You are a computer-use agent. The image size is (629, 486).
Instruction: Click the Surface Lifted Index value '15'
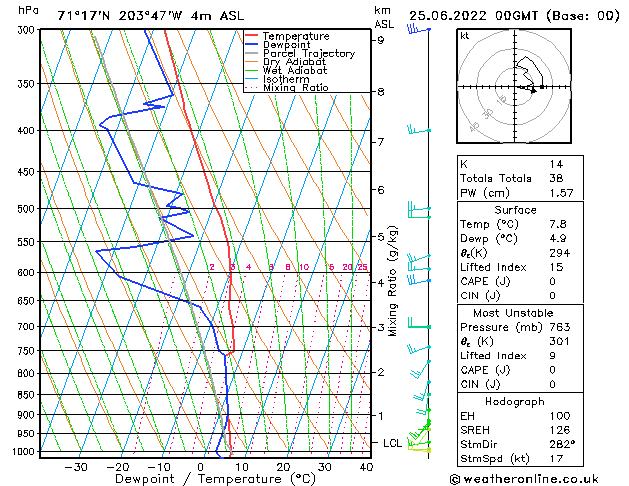pyautogui.click(x=556, y=267)
